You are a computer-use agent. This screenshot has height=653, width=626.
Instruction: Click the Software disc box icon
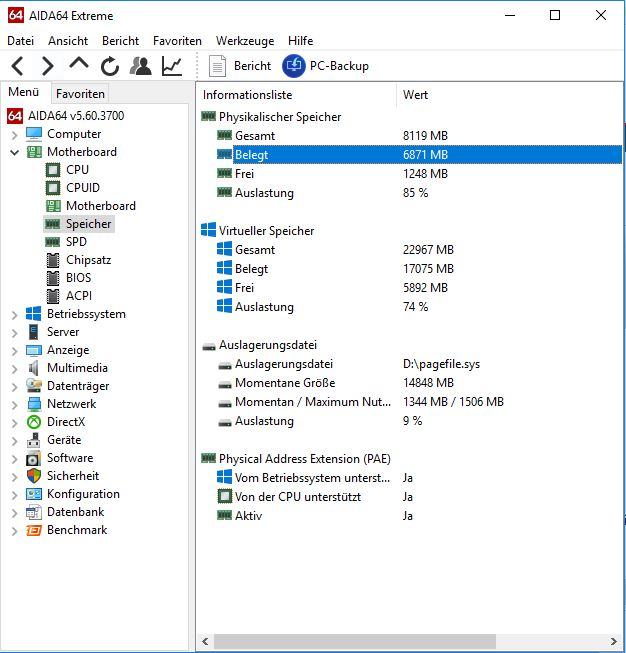click(x=34, y=458)
